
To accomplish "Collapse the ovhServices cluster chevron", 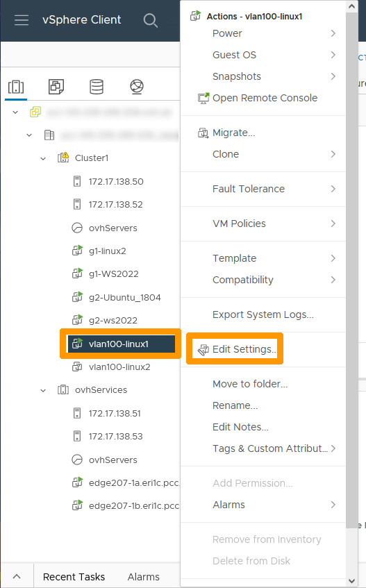I will [43, 390].
